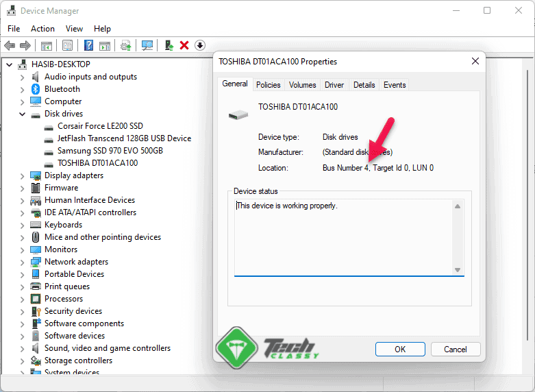Click the Computer category icon
Image resolution: width=535 pixels, height=392 pixels.
pos(36,101)
